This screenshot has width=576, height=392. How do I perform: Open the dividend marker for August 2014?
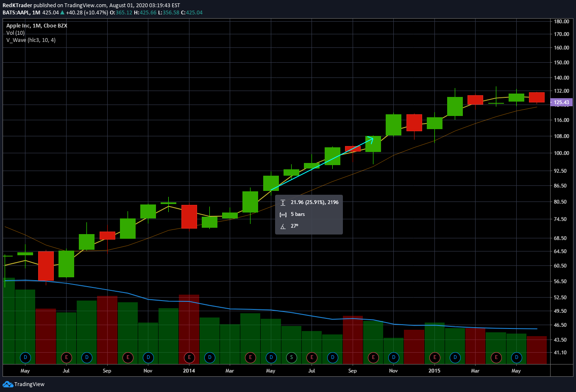click(333, 357)
